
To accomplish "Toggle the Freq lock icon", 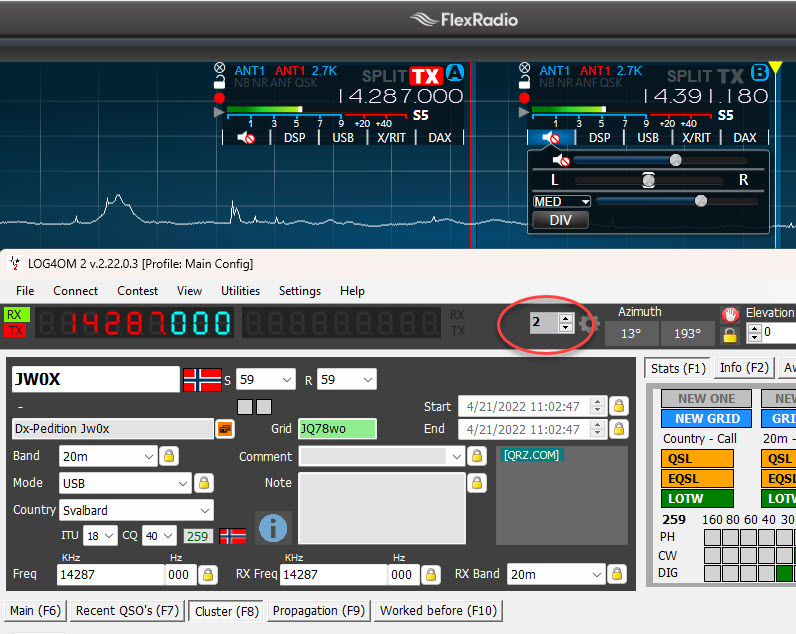I will click(x=208, y=575).
